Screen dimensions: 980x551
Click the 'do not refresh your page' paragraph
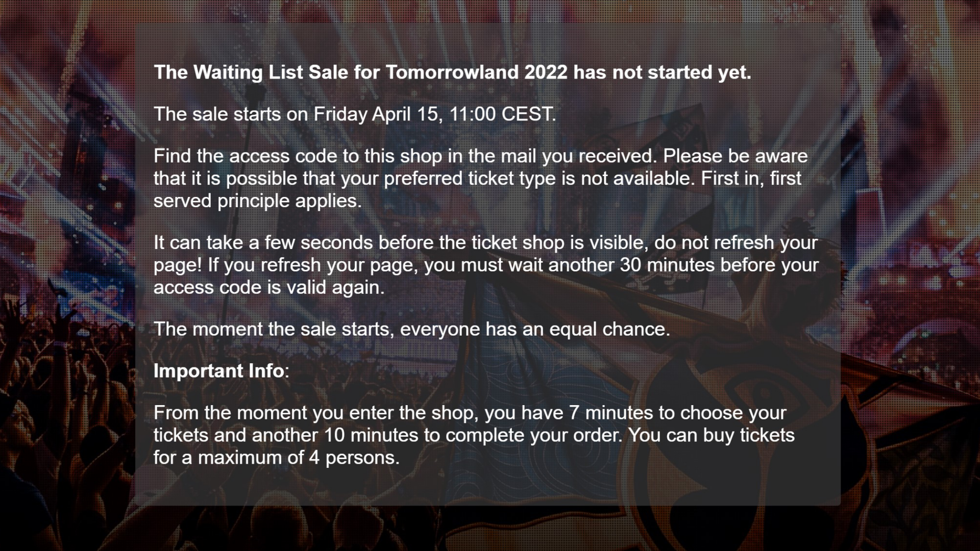point(486,265)
